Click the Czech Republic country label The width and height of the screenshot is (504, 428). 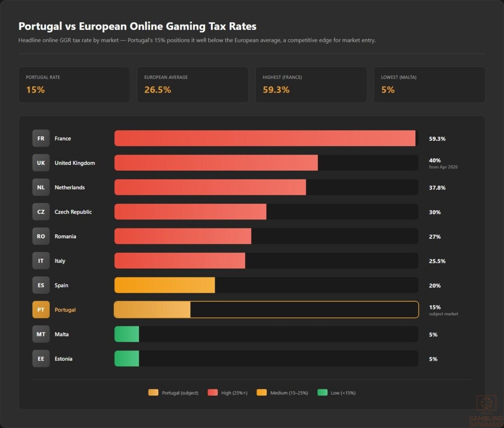(x=73, y=212)
